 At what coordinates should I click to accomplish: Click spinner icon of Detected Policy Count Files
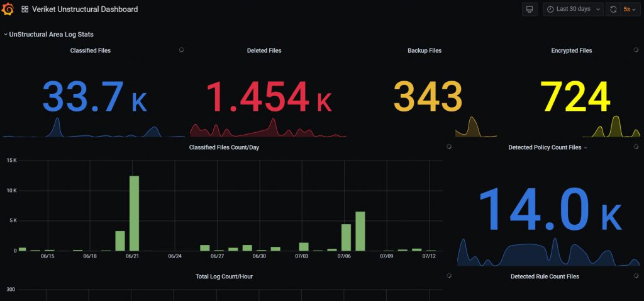(636, 146)
